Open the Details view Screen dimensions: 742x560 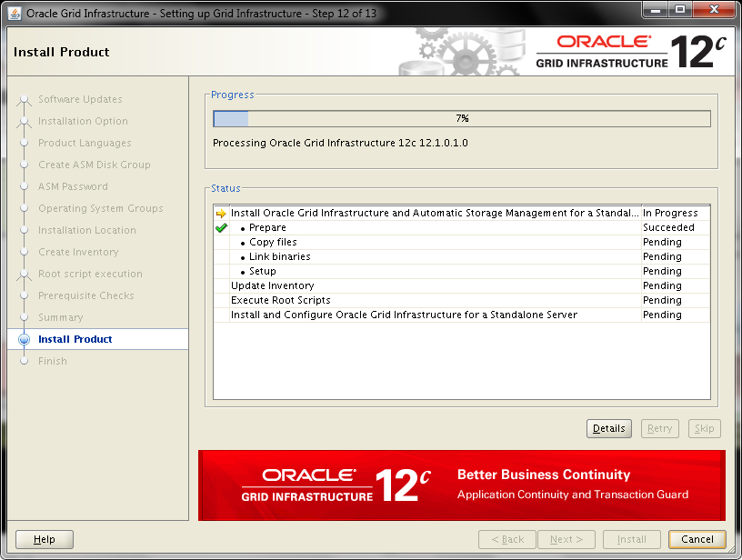(608, 428)
